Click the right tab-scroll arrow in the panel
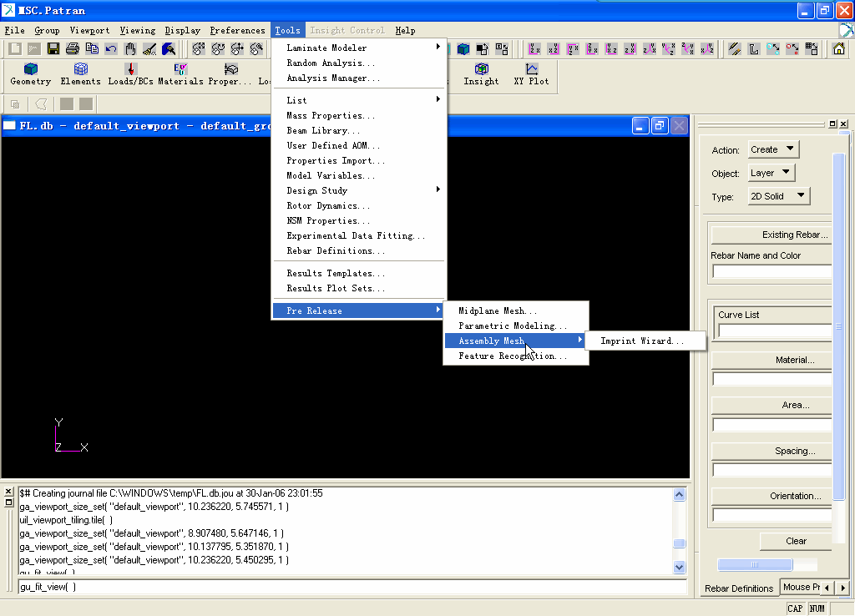 (x=843, y=588)
